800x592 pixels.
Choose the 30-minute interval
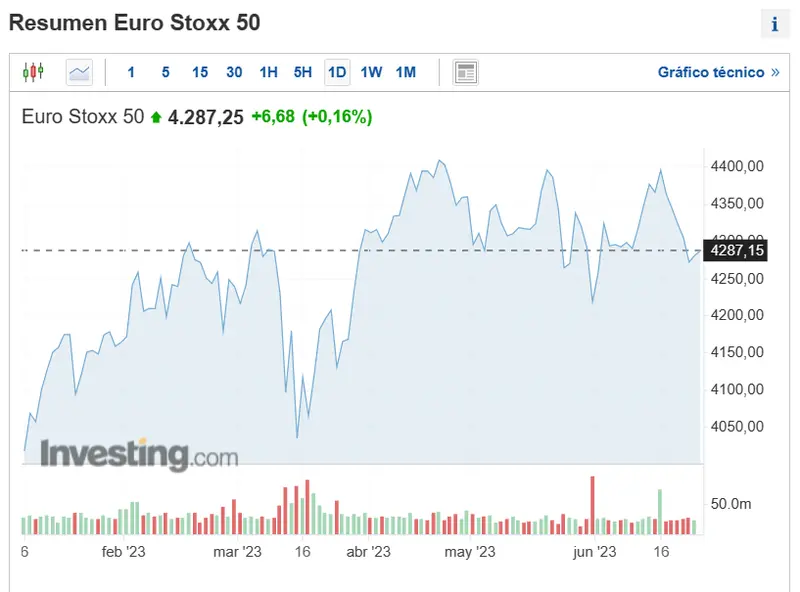pyautogui.click(x=234, y=72)
